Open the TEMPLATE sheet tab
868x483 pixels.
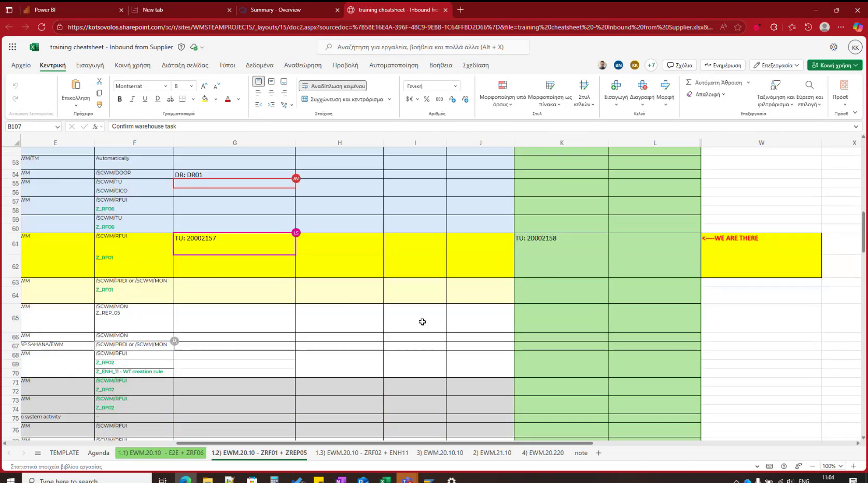tap(64, 452)
